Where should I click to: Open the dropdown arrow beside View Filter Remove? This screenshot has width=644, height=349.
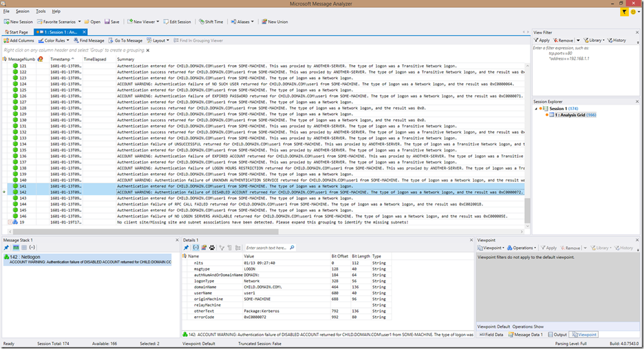pos(578,40)
